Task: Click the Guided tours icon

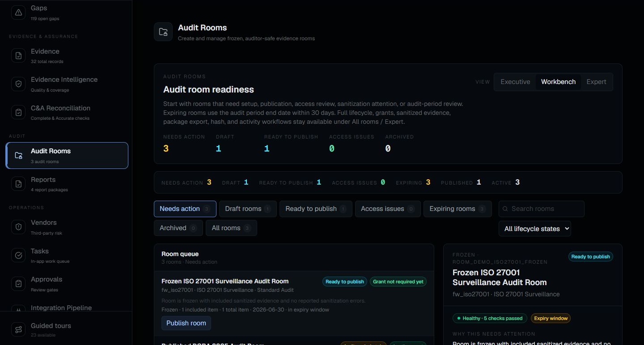Action: tap(18, 330)
